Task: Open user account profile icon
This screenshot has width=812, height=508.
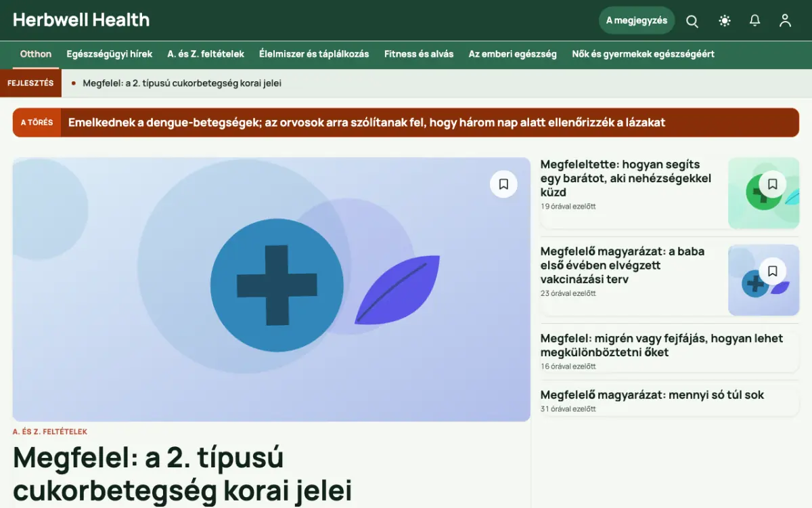Action: [785, 20]
